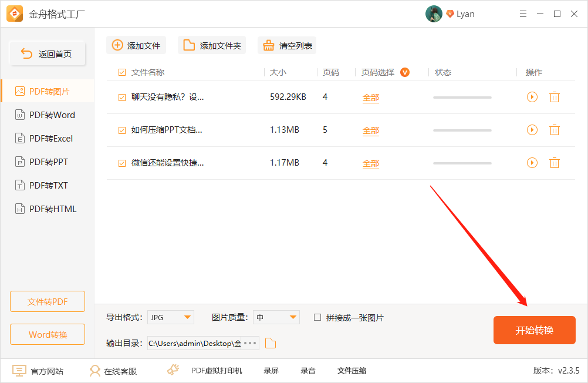
Task: Open the 官方网站 link
Action: pos(38,371)
